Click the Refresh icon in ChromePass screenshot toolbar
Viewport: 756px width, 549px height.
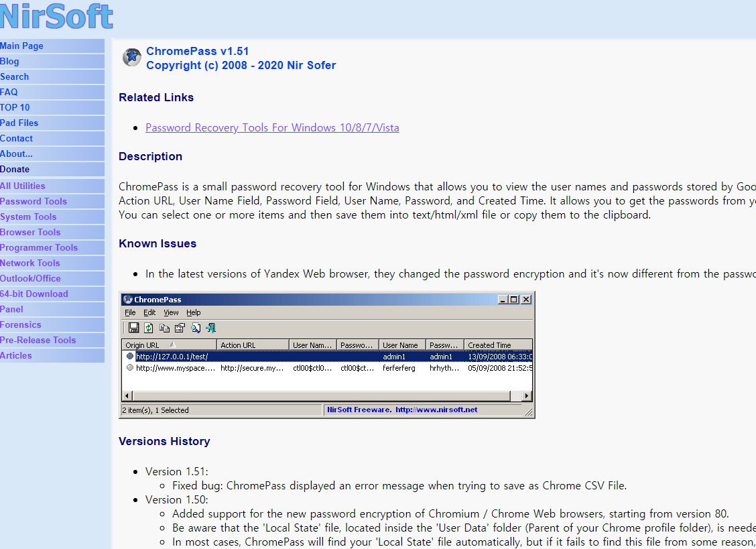tap(149, 328)
